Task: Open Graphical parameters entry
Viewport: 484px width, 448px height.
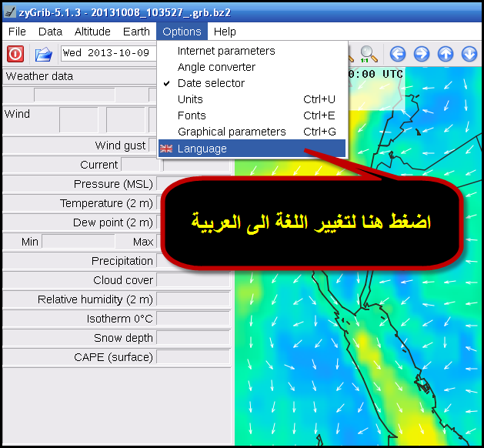Action: 252,132
